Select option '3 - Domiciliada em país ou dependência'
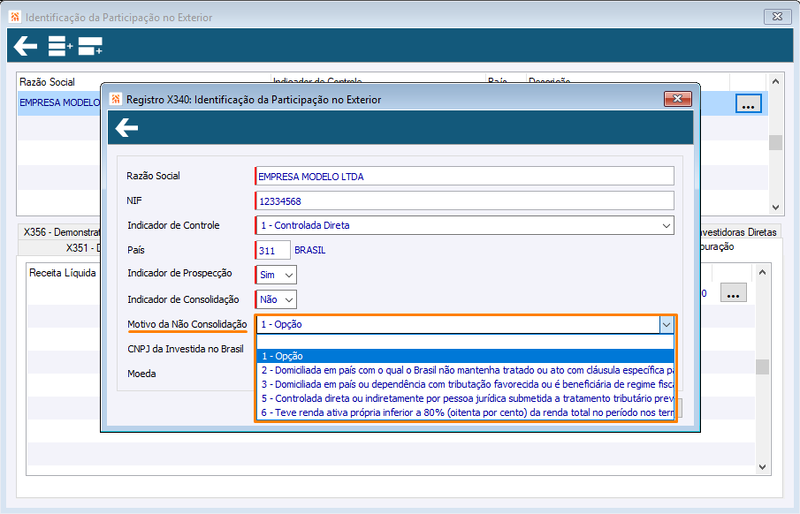 [x=465, y=384]
